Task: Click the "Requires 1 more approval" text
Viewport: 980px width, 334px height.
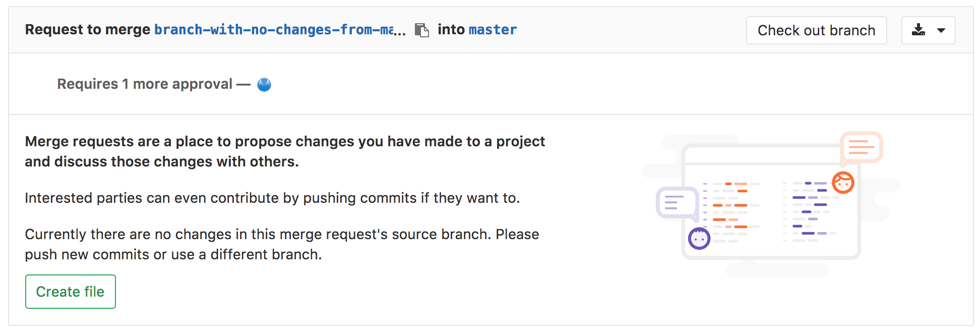Action: [x=145, y=84]
